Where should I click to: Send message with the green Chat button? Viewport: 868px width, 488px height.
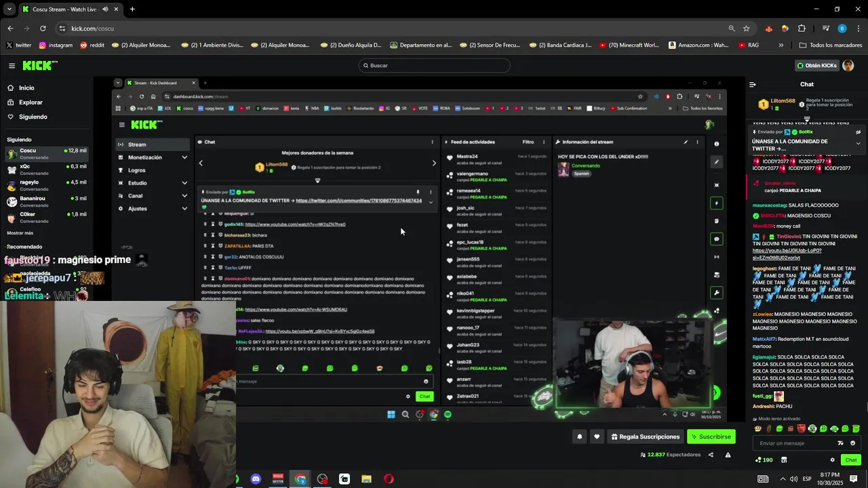point(851,460)
